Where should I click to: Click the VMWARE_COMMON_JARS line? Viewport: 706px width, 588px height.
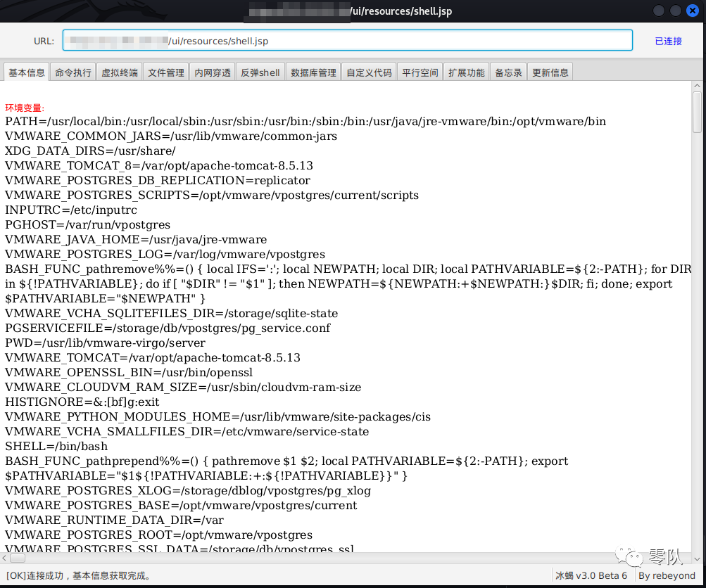coord(170,136)
